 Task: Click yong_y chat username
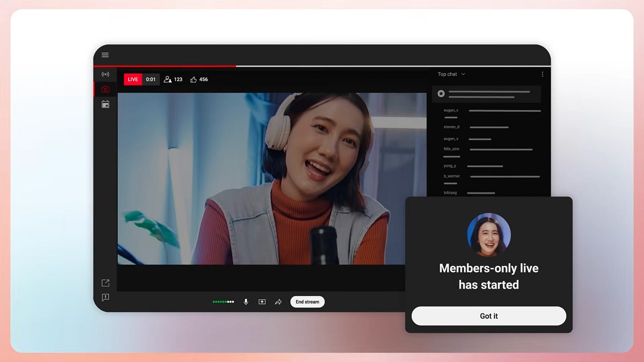tap(450, 166)
